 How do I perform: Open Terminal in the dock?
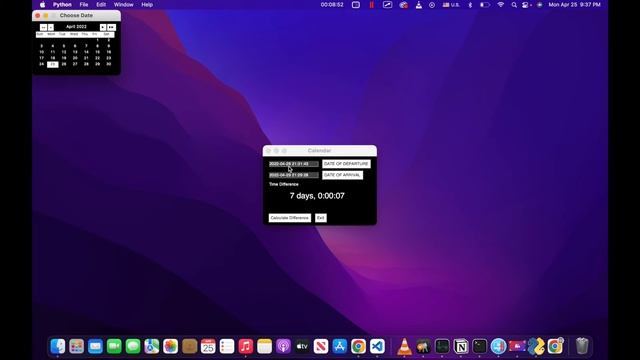pyautogui.click(x=480, y=346)
